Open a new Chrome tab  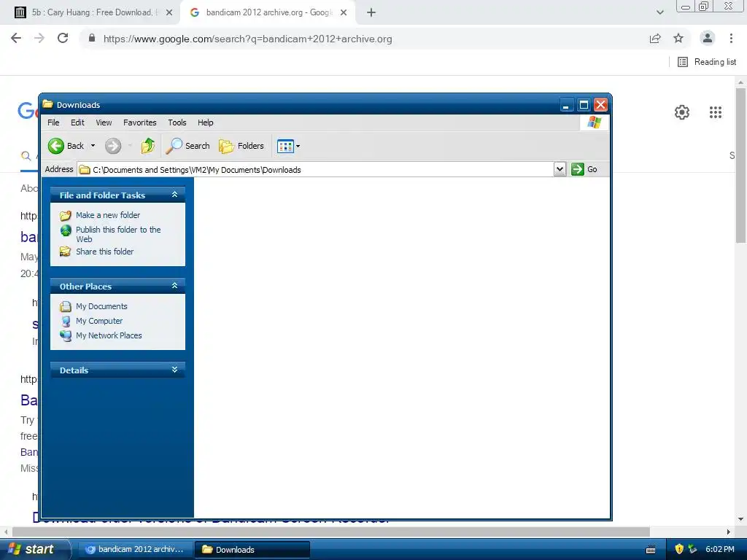[x=371, y=12]
